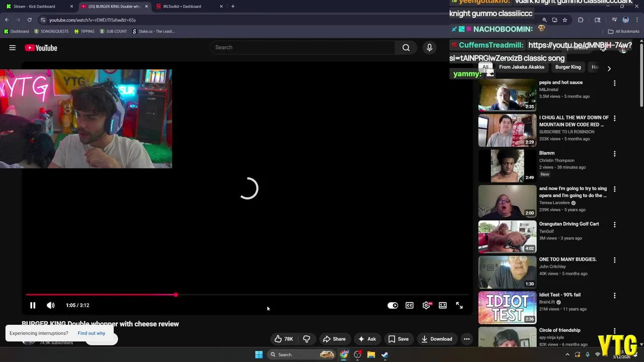The width and height of the screenshot is (644, 362).
Task: Open the John Critchley channel name
Action: (552, 266)
